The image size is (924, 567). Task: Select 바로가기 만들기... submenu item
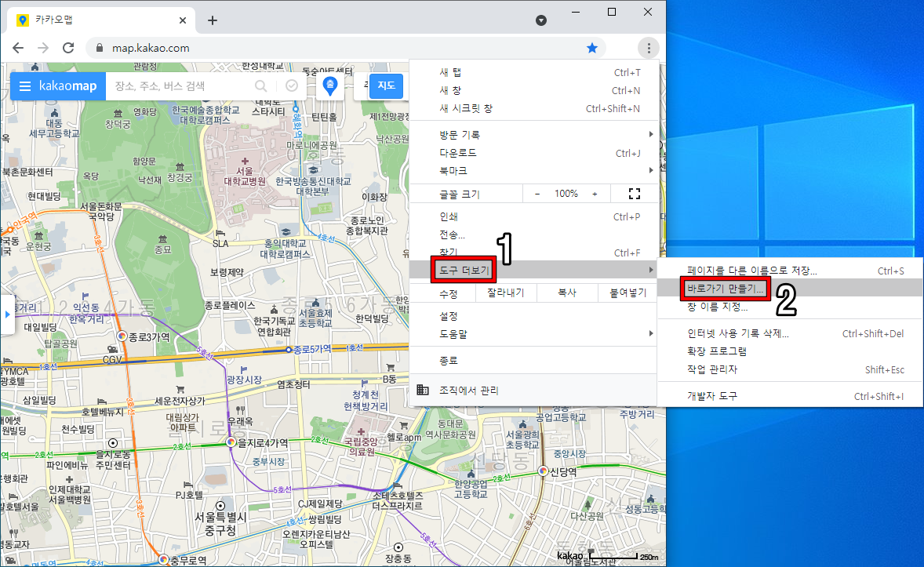790,289
